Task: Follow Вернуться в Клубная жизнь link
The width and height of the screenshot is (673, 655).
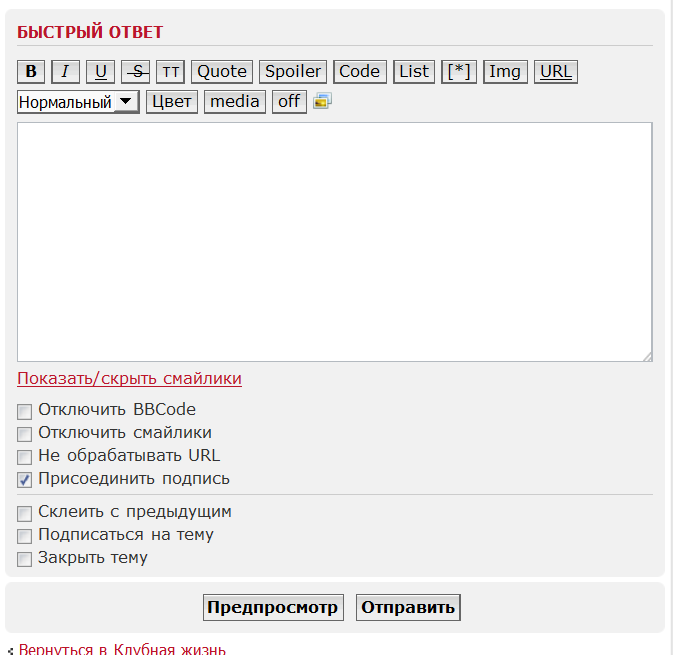Action: [122, 649]
